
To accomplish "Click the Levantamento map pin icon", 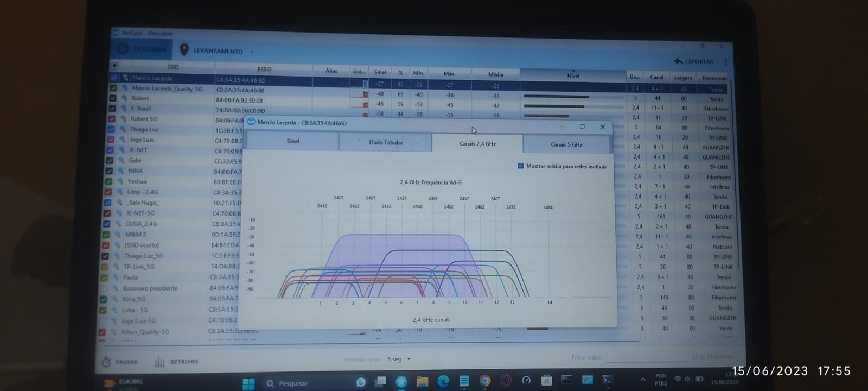I will pos(184,50).
